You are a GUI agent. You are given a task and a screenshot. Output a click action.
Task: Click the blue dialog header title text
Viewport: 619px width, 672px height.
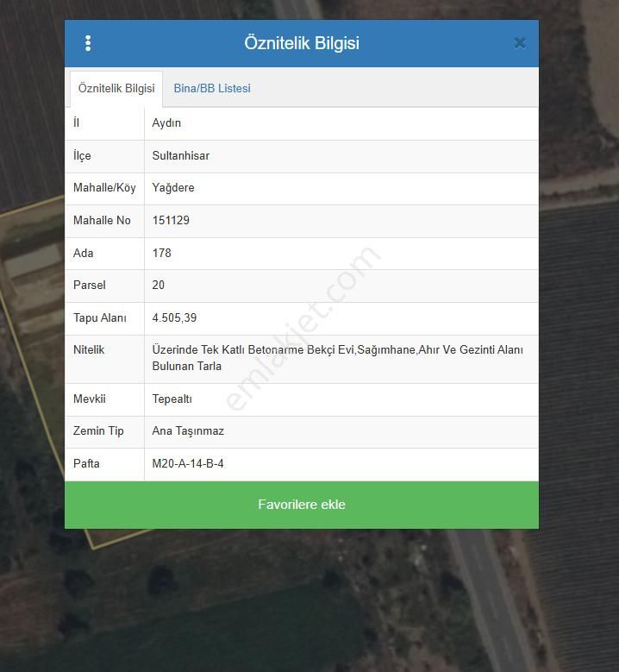coord(302,43)
